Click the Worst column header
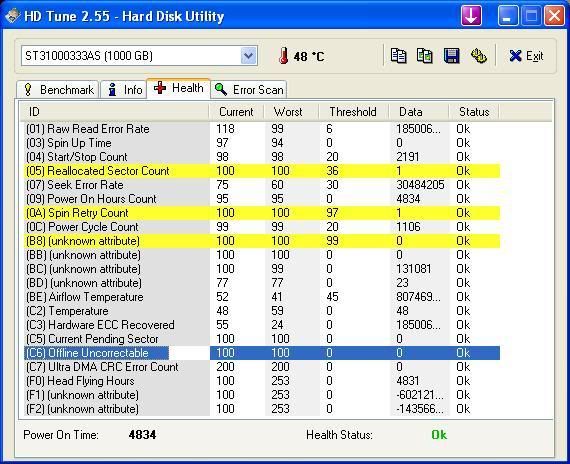The width and height of the screenshot is (570, 464). tap(291, 112)
